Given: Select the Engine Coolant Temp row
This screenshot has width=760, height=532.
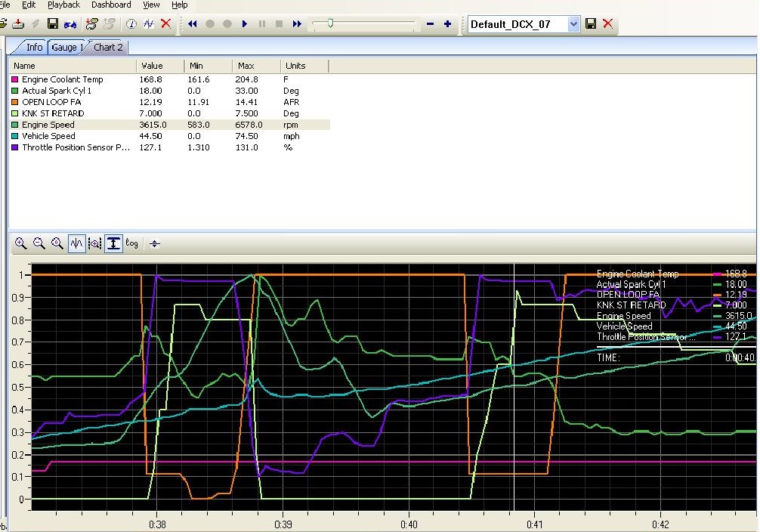Looking at the screenshot, I should coord(170,79).
